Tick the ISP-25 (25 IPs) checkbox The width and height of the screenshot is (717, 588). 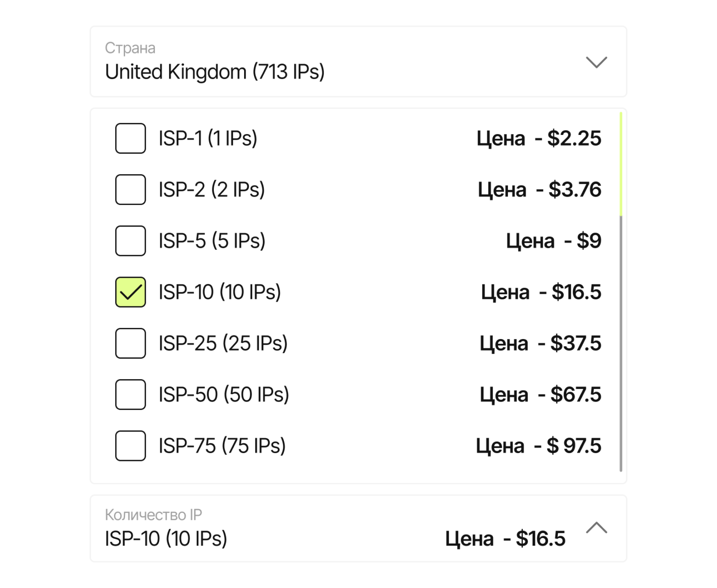[130, 343]
